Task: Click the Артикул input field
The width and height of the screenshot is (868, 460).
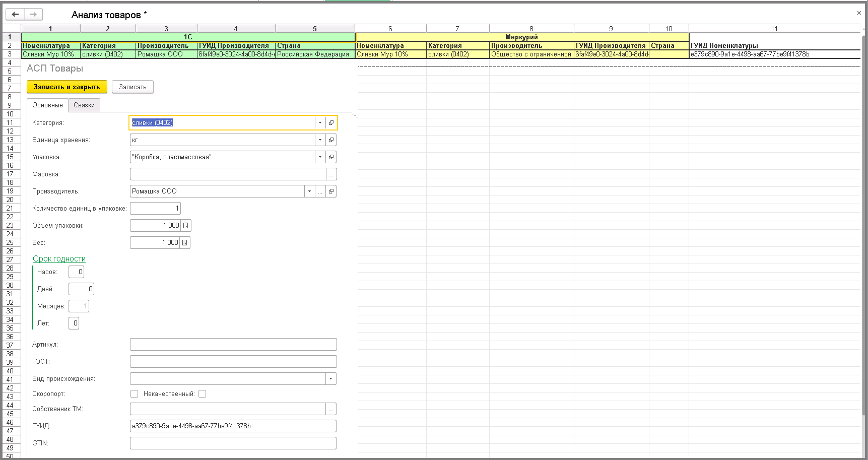Action: [233, 344]
